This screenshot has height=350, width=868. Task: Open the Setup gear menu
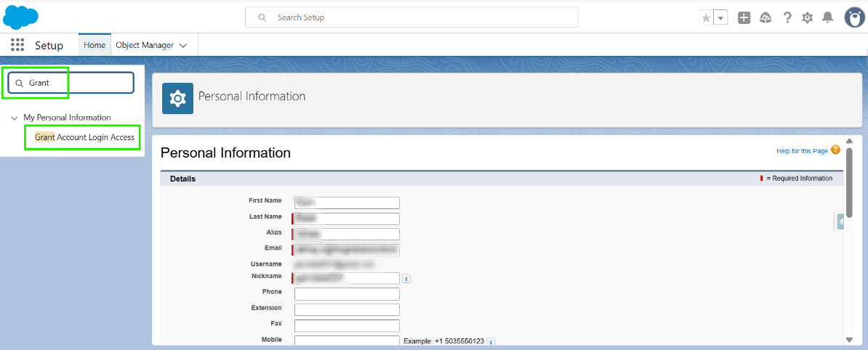coord(807,17)
